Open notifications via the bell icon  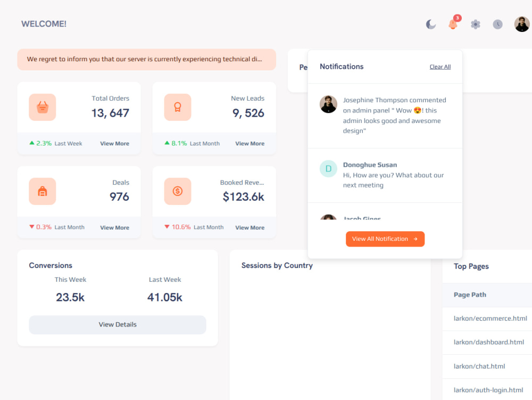453,25
